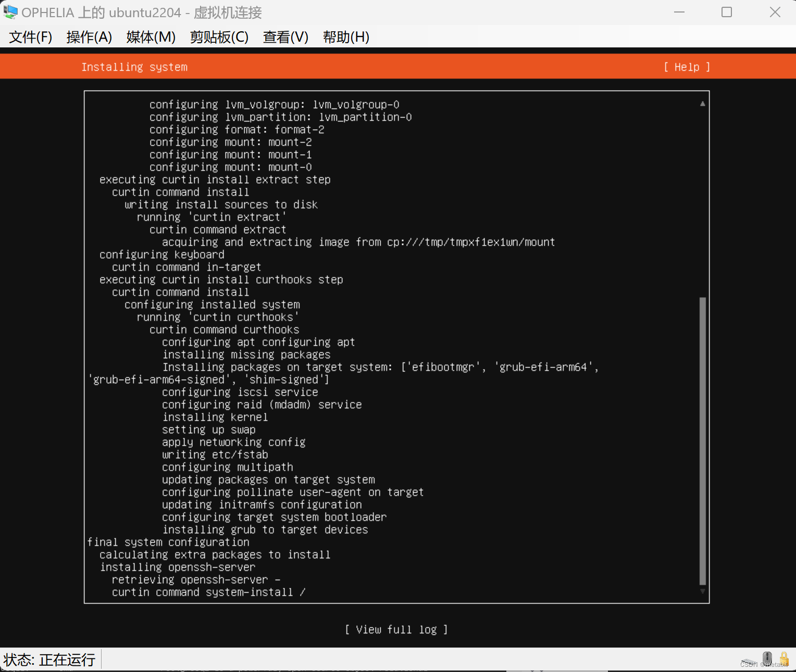This screenshot has height=672, width=796.
Task: Click the mouse status icon in status bar
Action: (x=767, y=658)
